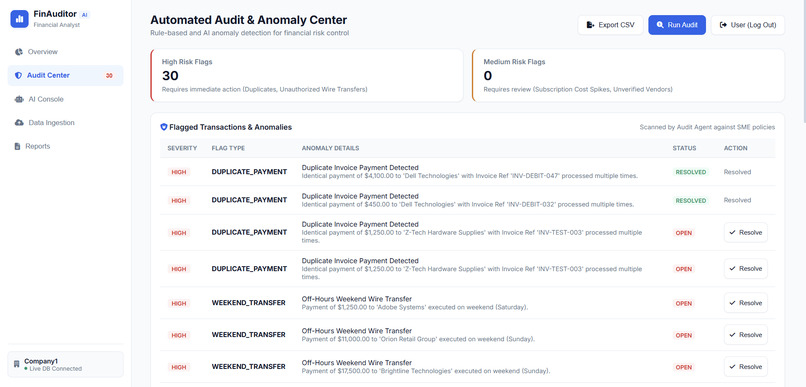Click the shield icon beside Flagged Transactions heading
This screenshot has height=387, width=806.
click(164, 127)
